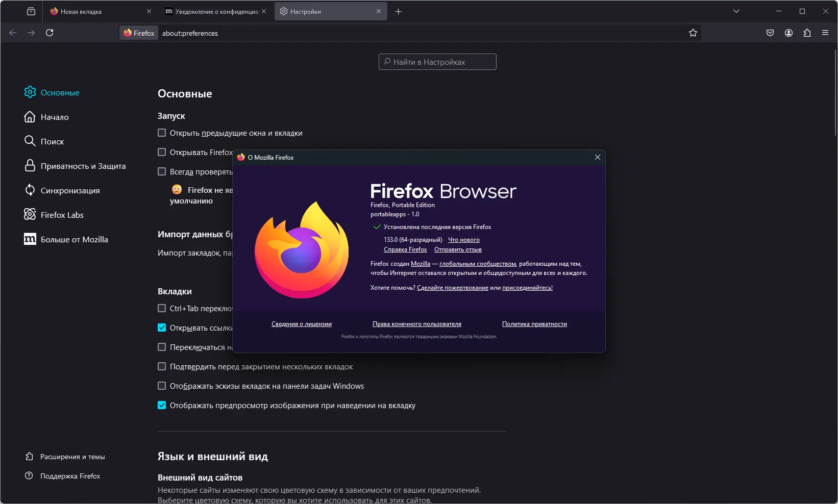The image size is (838, 504).
Task: Open the Firefox Labs category
Action: (54, 215)
